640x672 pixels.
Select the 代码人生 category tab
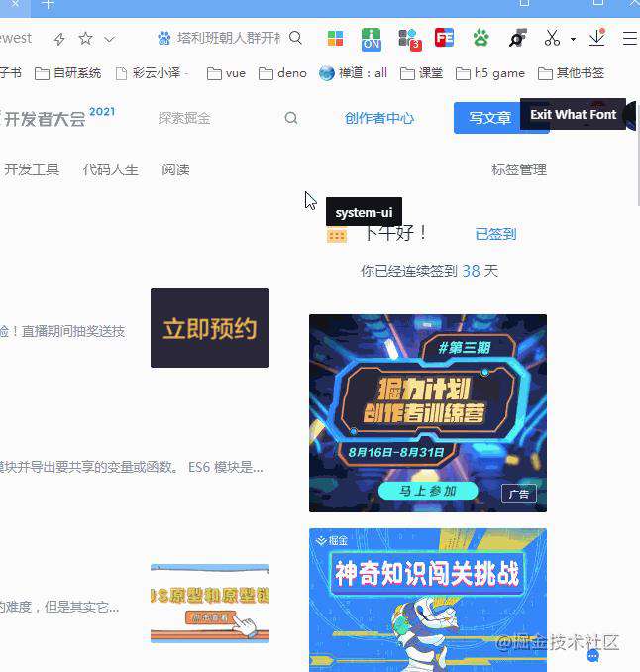pos(111,169)
